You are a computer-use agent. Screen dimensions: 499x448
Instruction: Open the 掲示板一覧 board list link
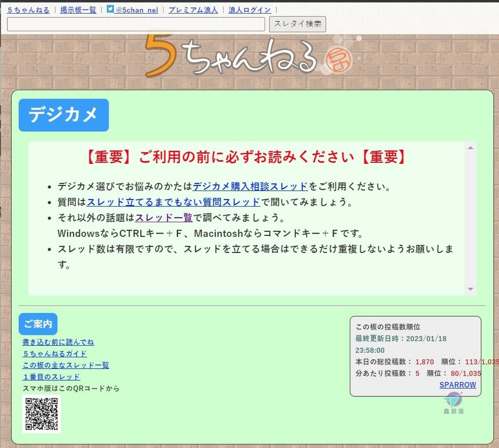pyautogui.click(x=78, y=10)
